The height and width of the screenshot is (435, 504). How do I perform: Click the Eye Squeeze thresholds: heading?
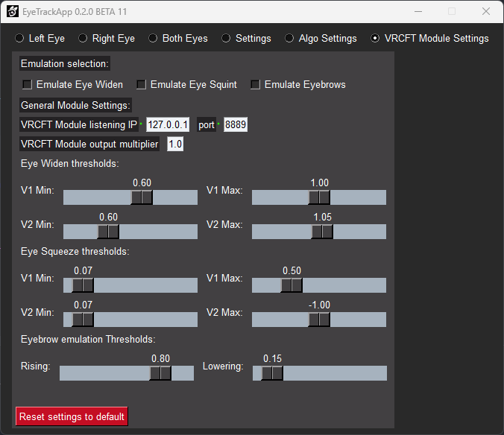(x=75, y=251)
